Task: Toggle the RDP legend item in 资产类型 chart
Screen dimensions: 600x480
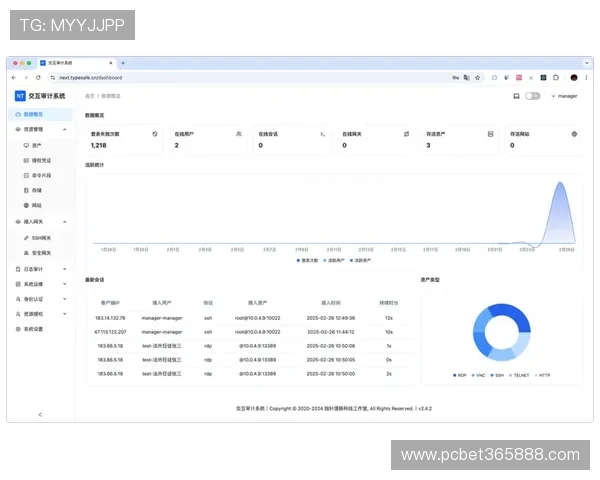Action: coord(457,375)
